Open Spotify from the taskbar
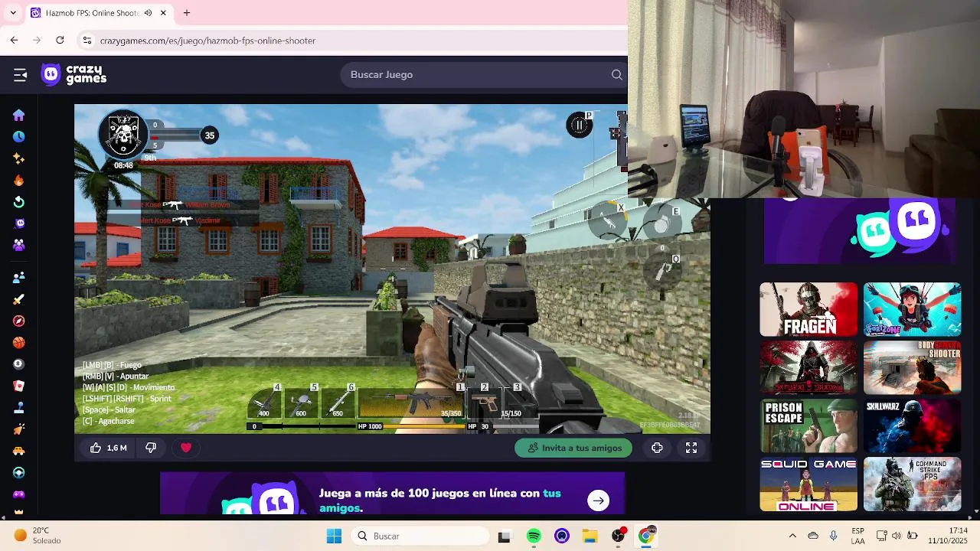Image resolution: width=980 pixels, height=551 pixels. (x=534, y=536)
